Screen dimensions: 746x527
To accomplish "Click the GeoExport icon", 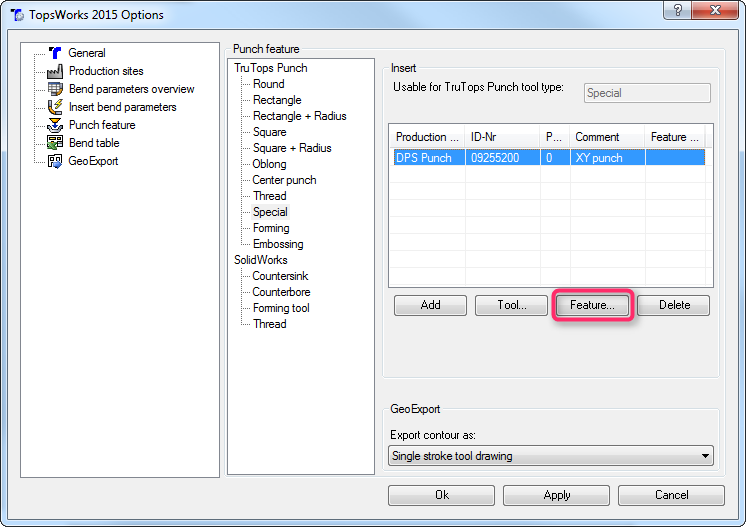I will 56,161.
